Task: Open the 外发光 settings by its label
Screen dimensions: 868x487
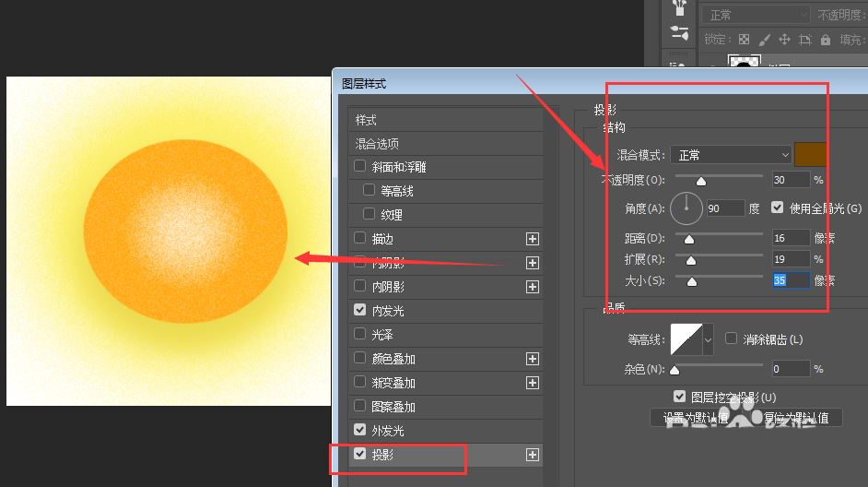Action: pos(388,431)
